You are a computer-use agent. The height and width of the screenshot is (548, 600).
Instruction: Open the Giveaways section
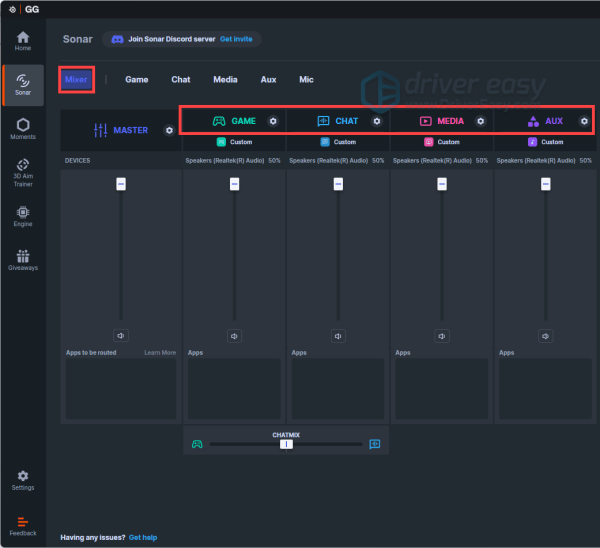point(22,260)
